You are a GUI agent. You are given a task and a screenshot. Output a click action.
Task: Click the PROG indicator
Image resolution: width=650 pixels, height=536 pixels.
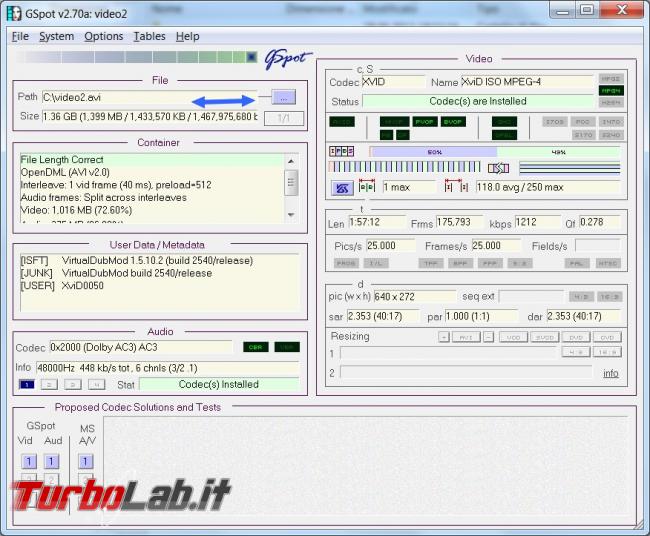(x=346, y=263)
